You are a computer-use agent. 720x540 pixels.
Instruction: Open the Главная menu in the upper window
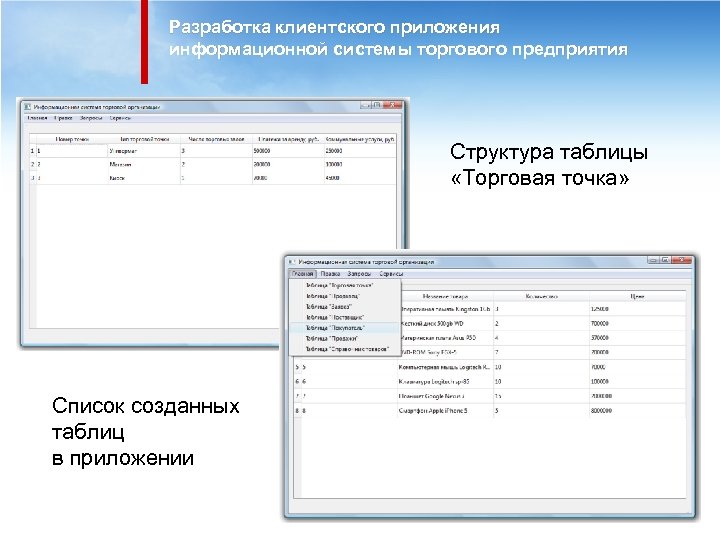pos(37,118)
